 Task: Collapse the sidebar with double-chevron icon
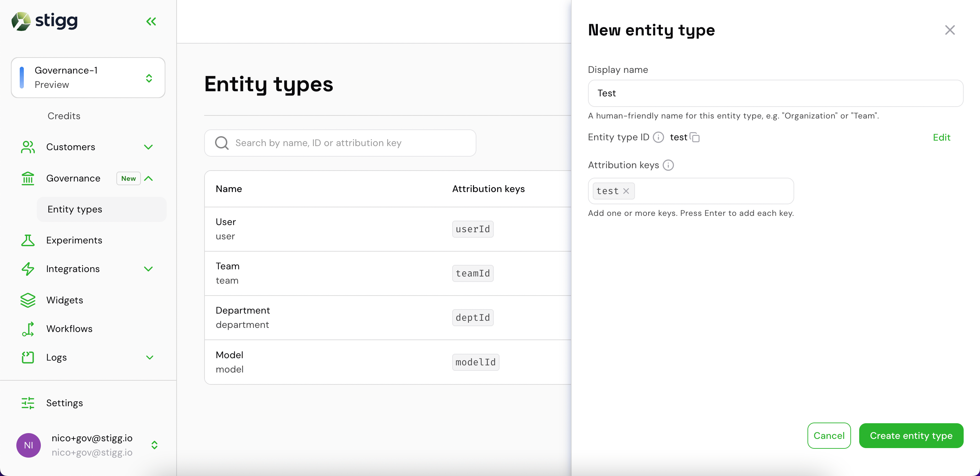(x=151, y=21)
